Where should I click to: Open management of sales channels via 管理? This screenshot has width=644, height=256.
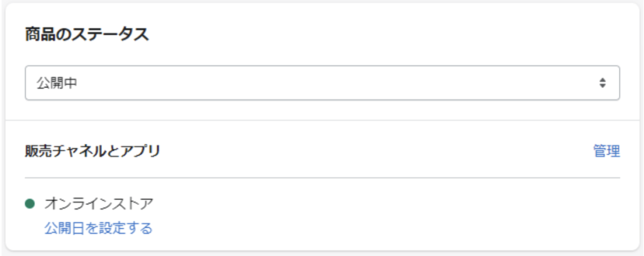(x=606, y=151)
